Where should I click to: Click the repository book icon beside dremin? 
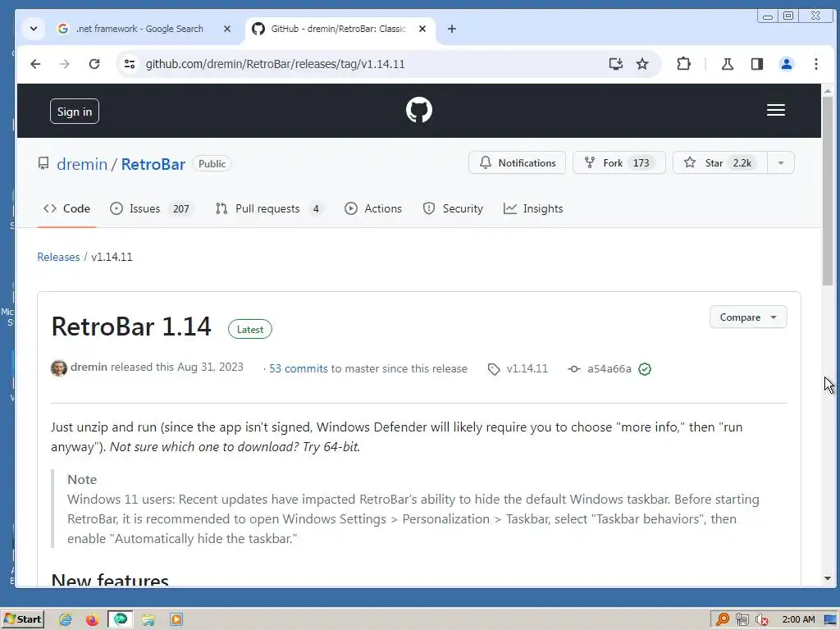[43, 163]
